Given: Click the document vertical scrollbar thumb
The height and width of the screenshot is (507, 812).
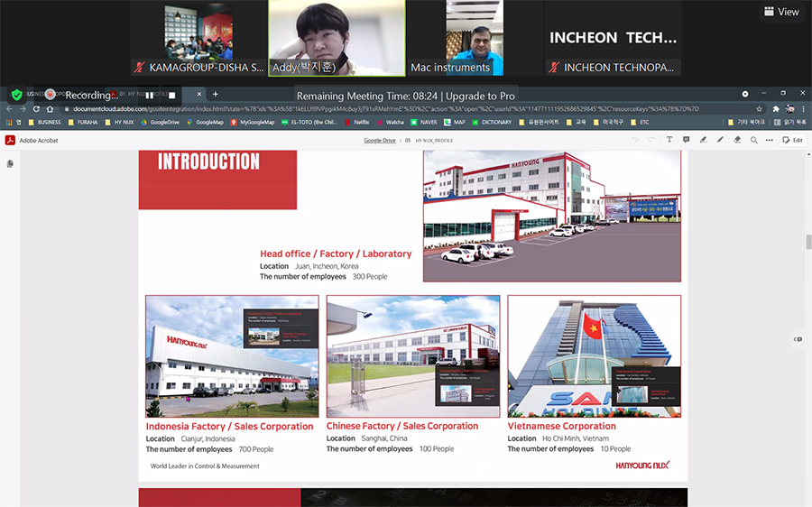Looking at the screenshot, I should point(808,242).
